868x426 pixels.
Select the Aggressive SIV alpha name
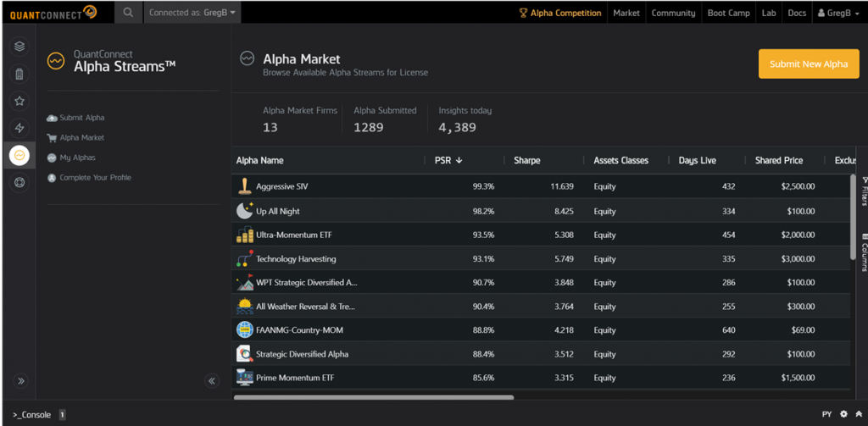tap(281, 186)
